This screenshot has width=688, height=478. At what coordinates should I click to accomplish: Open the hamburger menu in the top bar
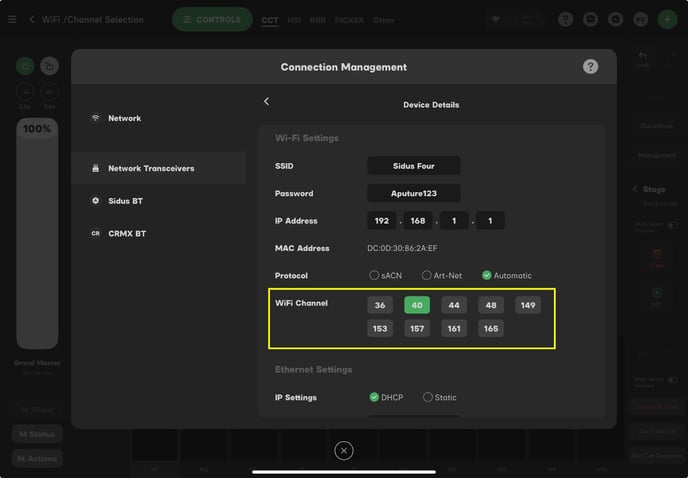12,20
